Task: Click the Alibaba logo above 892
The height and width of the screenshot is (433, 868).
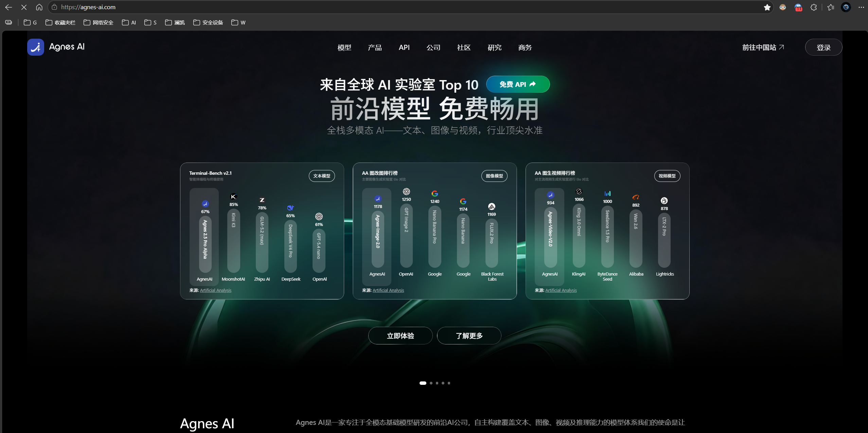Action: [x=636, y=197]
